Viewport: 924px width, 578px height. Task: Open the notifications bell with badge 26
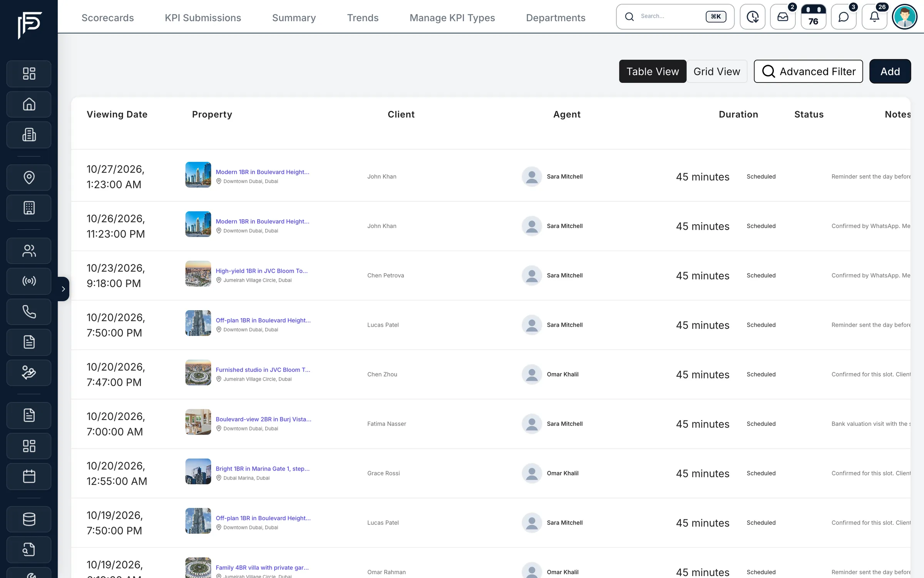coord(874,17)
